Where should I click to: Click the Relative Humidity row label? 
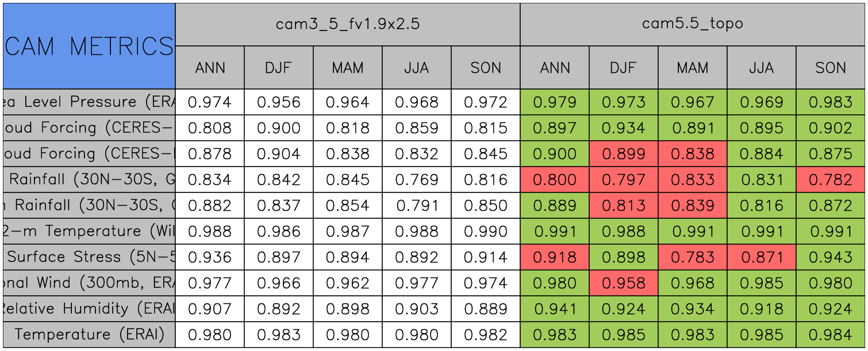tap(89, 308)
